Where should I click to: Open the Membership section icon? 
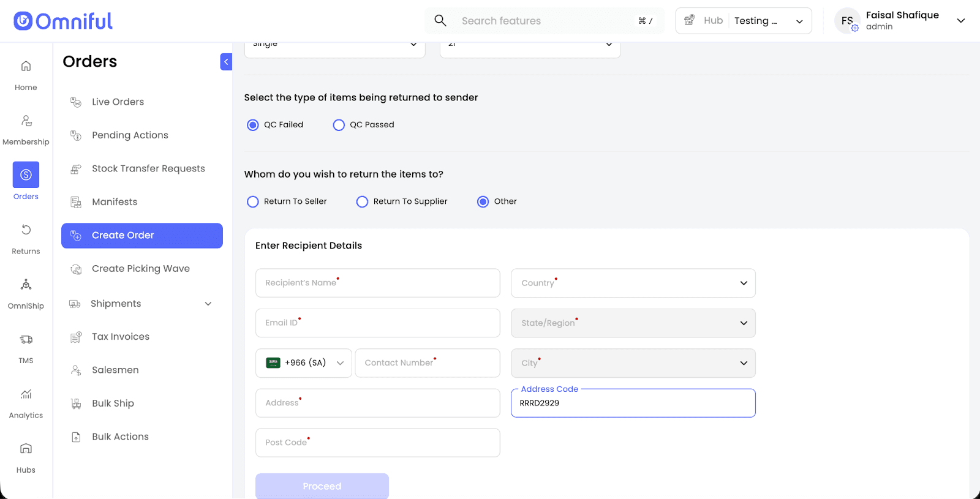tap(26, 121)
